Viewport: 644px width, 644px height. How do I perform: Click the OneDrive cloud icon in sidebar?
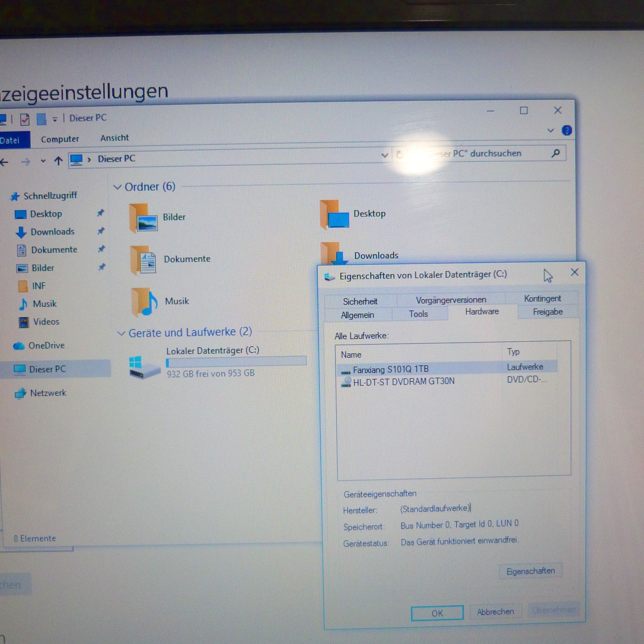coord(19,346)
